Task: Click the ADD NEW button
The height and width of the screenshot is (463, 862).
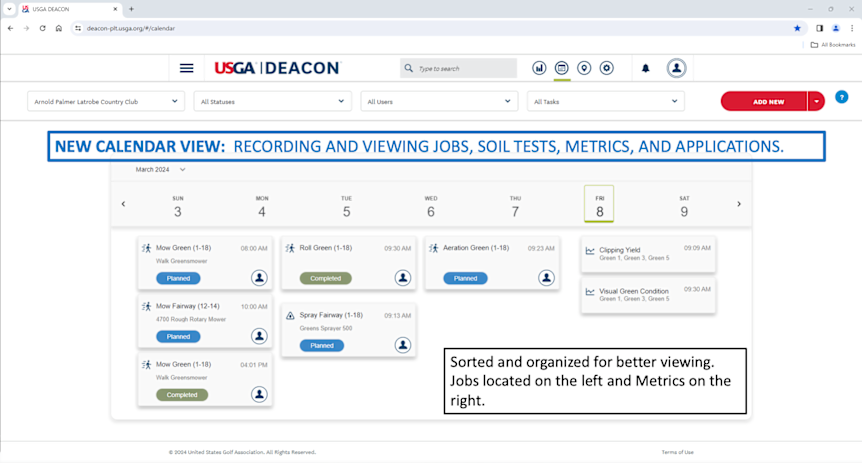Action: point(764,101)
